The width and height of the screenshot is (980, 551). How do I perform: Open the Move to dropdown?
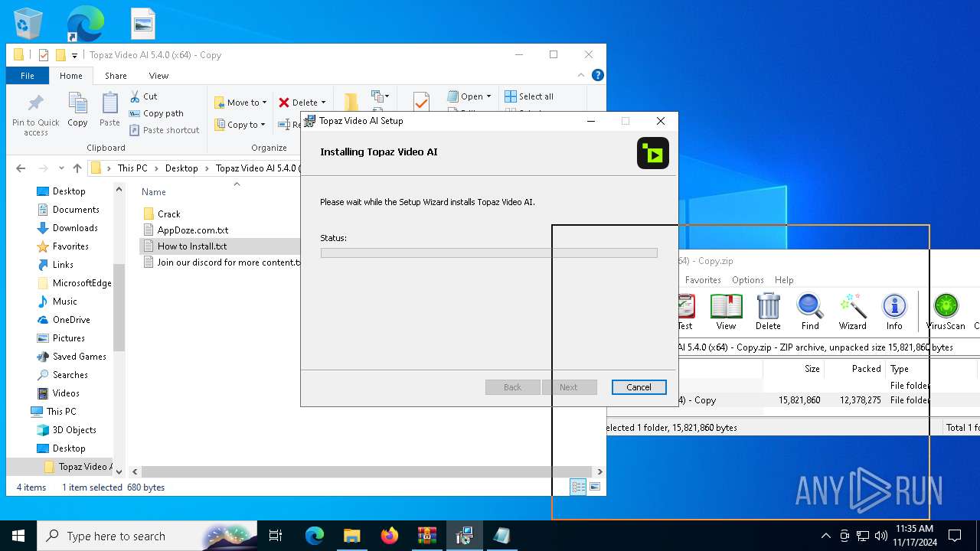pos(240,103)
